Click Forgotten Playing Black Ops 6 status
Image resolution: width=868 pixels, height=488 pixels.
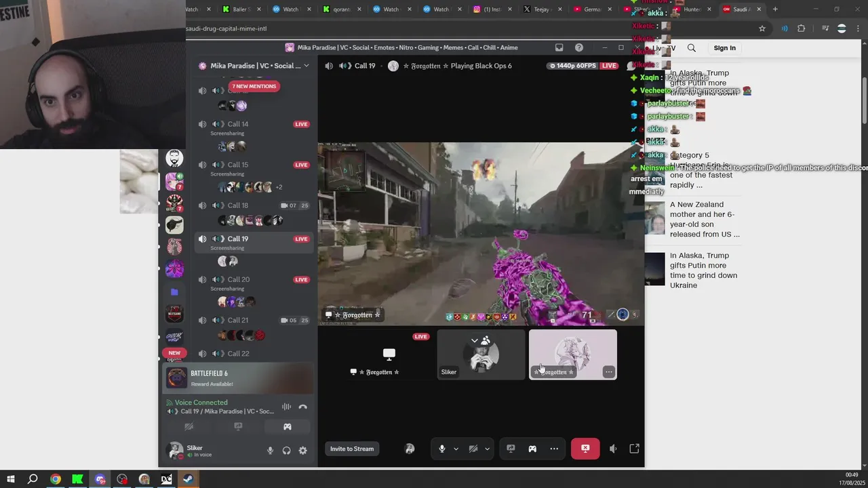point(457,66)
